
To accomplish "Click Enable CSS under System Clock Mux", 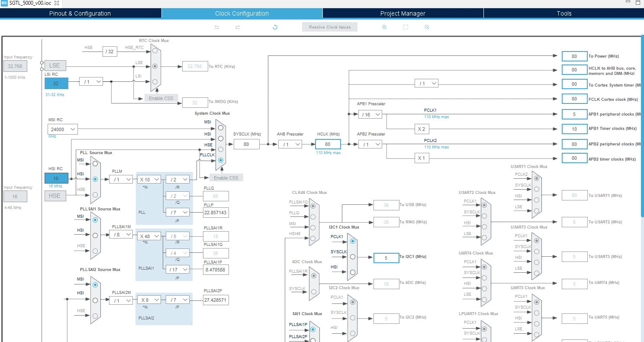I will click(226, 178).
